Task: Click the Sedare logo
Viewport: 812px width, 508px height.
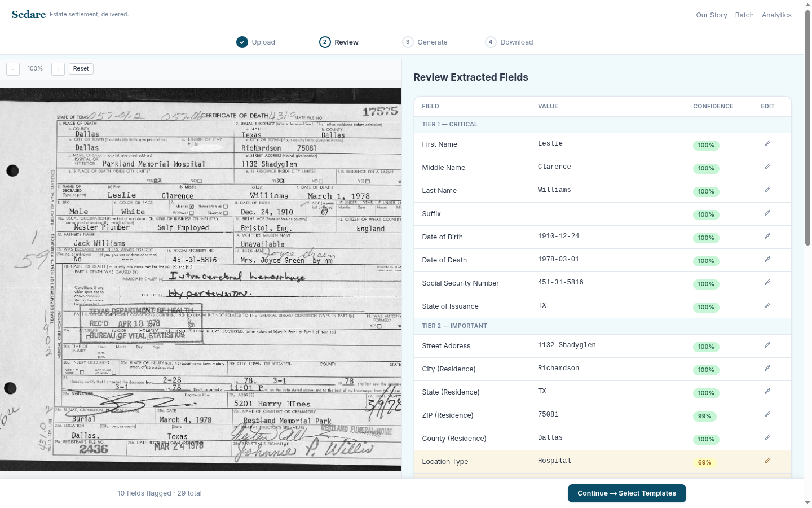Action: coord(29,15)
